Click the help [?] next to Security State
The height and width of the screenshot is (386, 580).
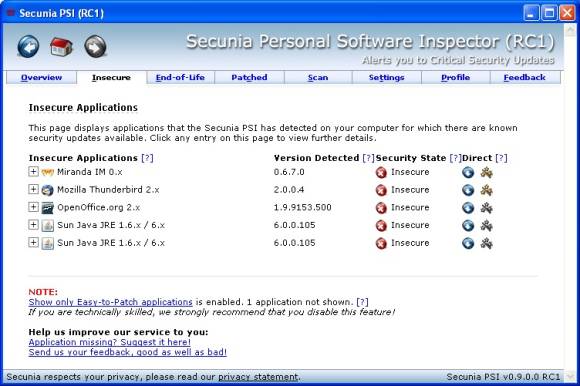(x=455, y=158)
